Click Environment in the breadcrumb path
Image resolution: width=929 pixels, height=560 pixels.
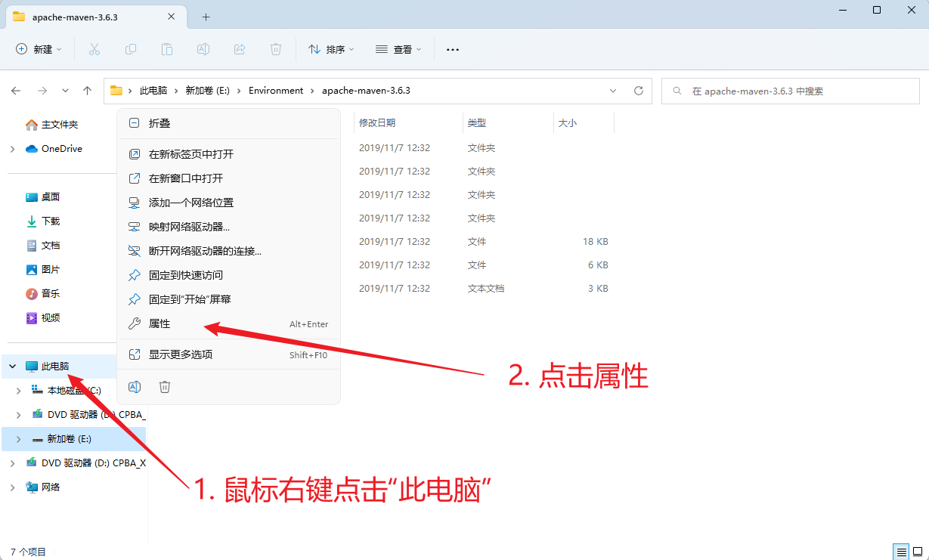pos(276,91)
